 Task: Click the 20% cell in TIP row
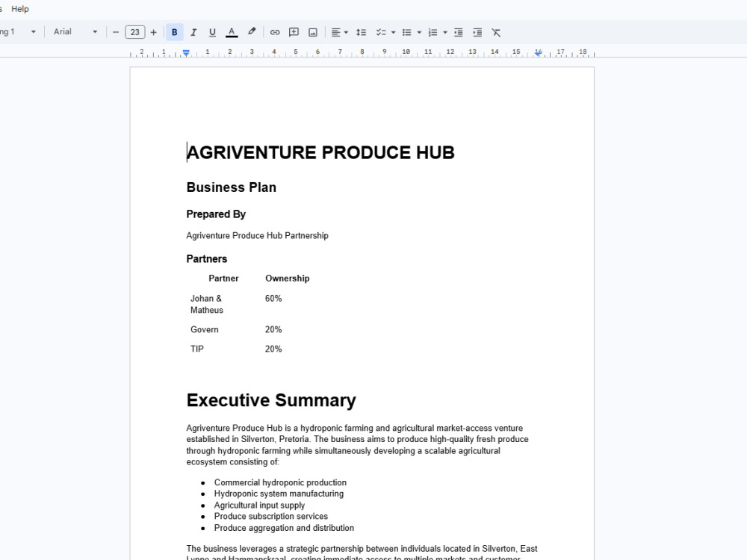click(x=273, y=349)
